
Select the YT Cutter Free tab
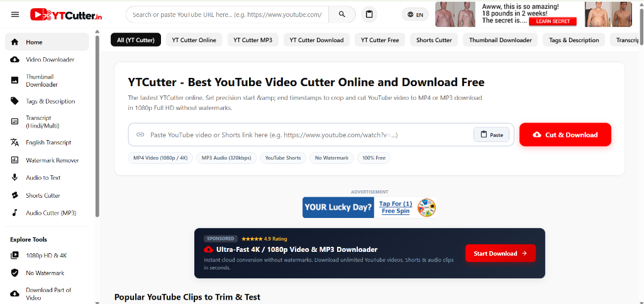pos(380,40)
